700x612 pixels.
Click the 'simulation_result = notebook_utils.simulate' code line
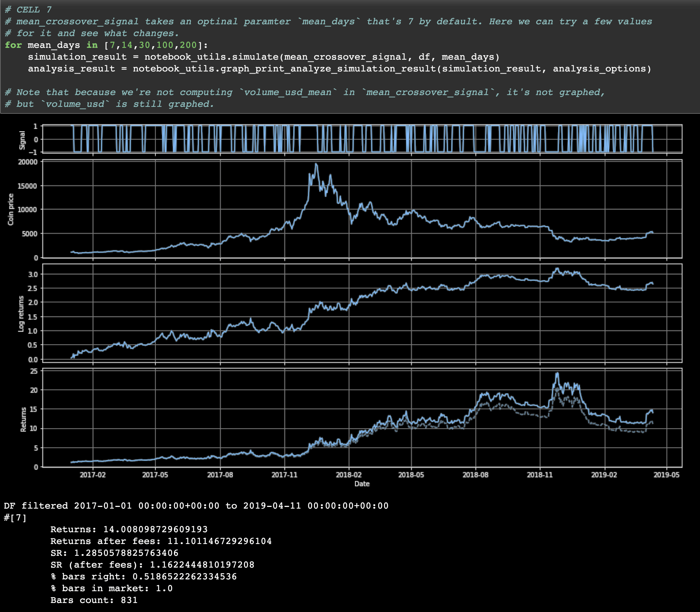(264, 57)
